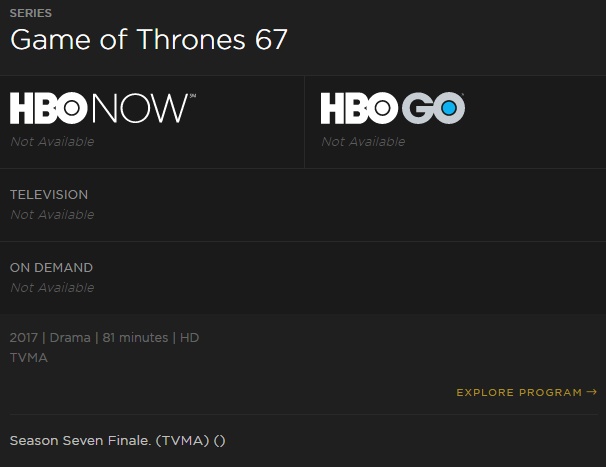Click the 2017 Drama 81 minutes info line
The image size is (606, 467).
(x=104, y=337)
